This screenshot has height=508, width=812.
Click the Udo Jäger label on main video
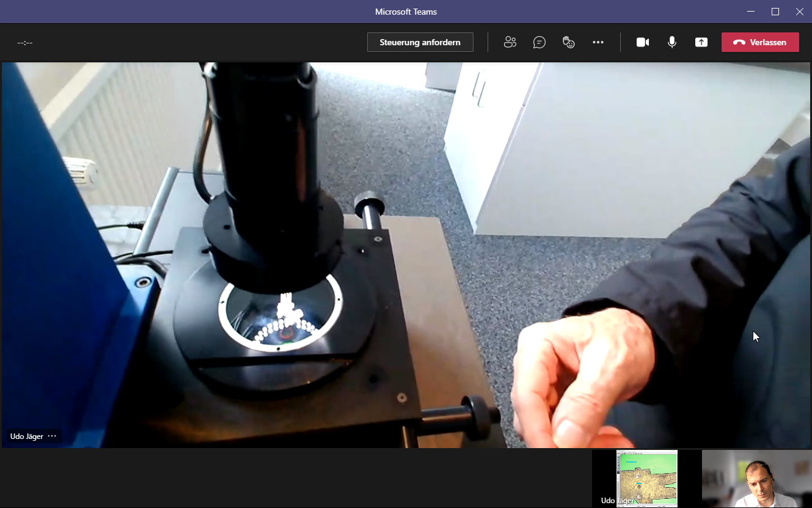27,436
